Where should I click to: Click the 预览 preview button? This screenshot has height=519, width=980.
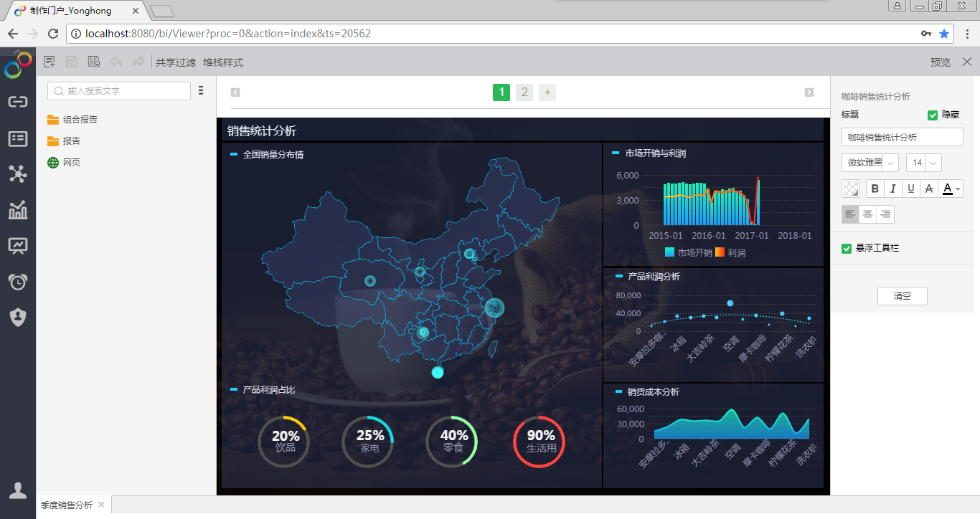(x=940, y=62)
